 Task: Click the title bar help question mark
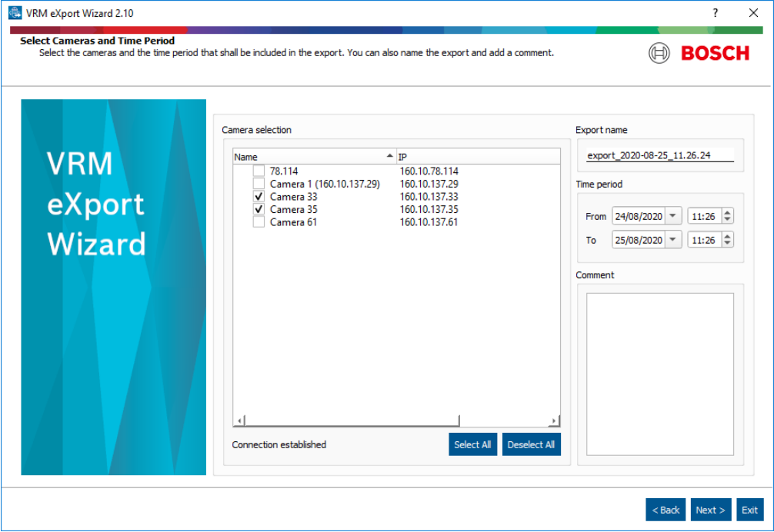coord(715,13)
